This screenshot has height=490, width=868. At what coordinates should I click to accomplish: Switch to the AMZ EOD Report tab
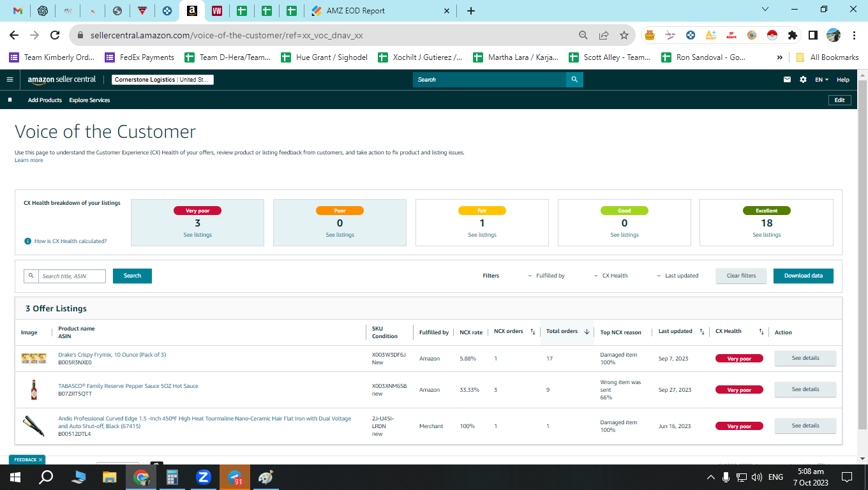tap(380, 11)
